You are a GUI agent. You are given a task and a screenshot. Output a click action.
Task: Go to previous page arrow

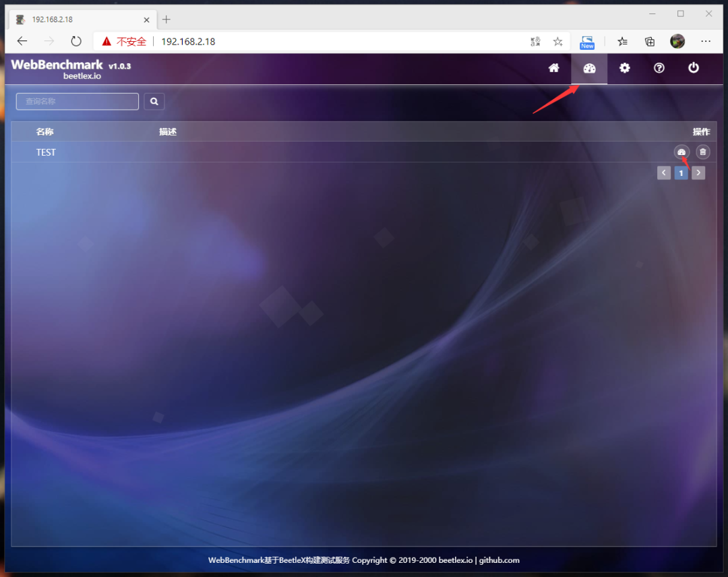coord(663,173)
